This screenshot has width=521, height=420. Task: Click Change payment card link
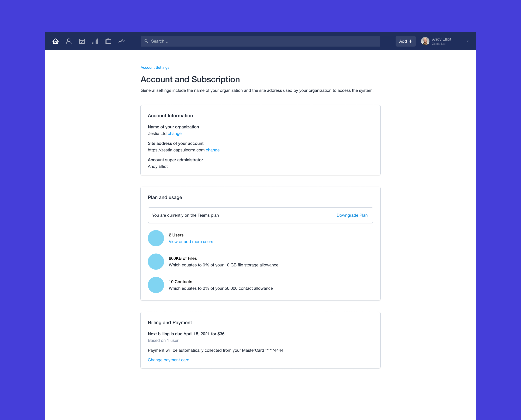tap(168, 360)
